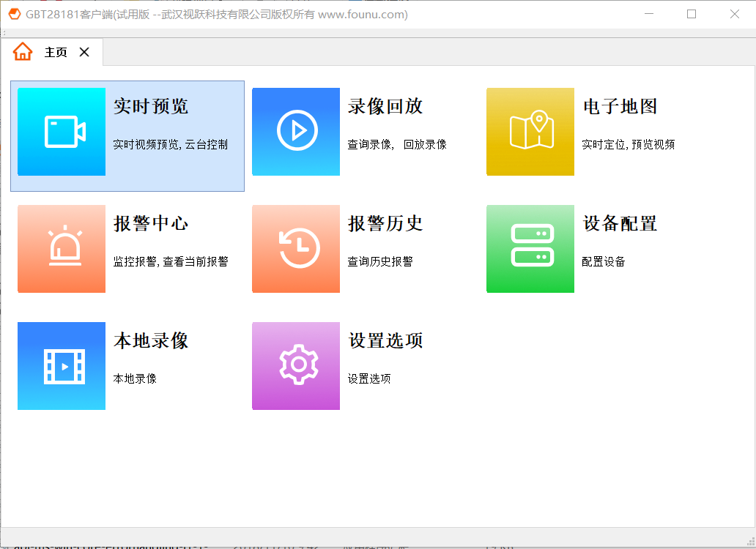Close the 主页 tab with its X
The width and height of the screenshot is (756, 549).
pyautogui.click(x=84, y=52)
